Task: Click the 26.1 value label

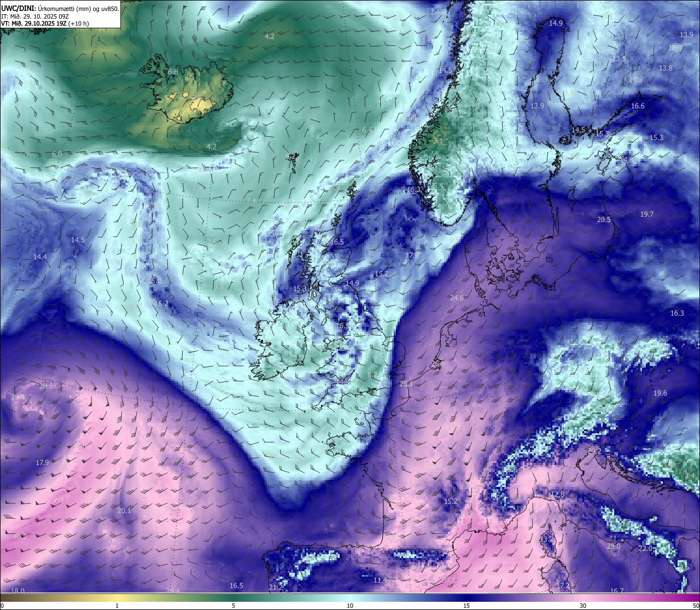Action: pos(406,384)
